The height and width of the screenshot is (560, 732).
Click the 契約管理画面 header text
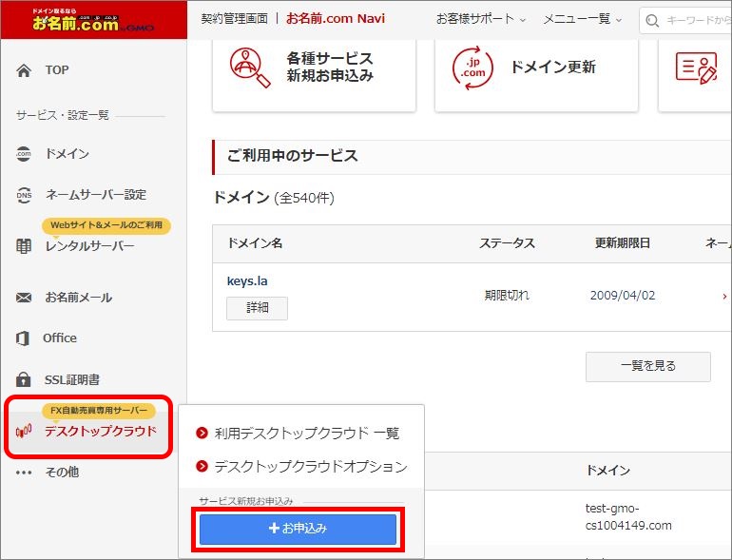pos(235,19)
